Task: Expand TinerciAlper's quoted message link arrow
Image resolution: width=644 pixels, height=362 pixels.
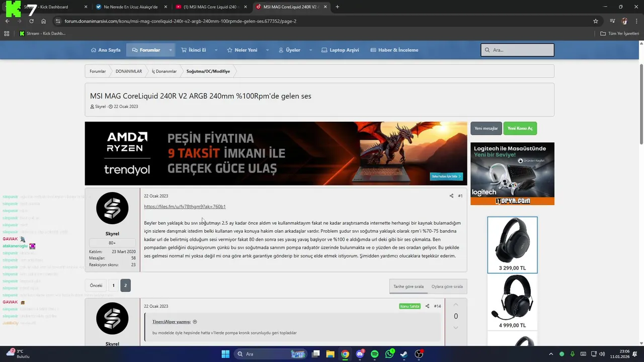Action: point(195,322)
